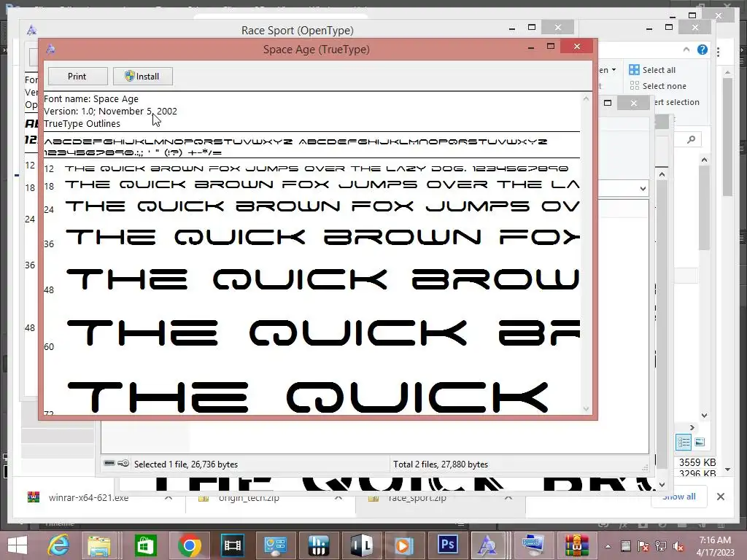Open the filmstrip video app in taskbar
This screenshot has width=747, height=560.
click(233, 545)
